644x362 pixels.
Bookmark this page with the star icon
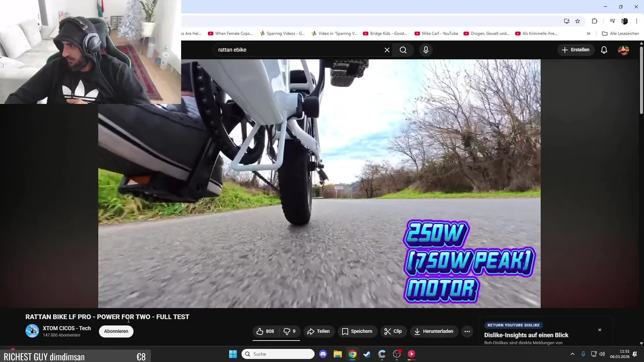tap(578, 21)
